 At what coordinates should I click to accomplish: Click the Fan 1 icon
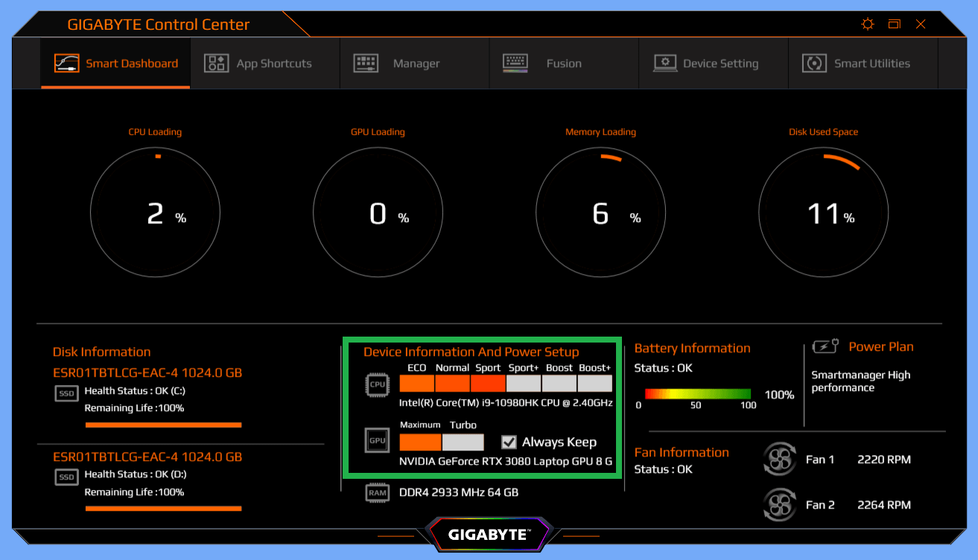point(780,459)
